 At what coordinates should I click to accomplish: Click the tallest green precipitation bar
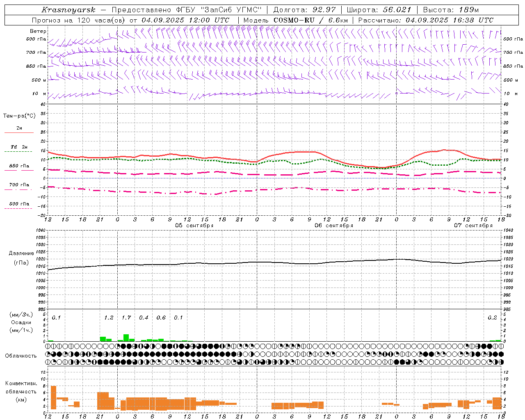tap(126, 338)
